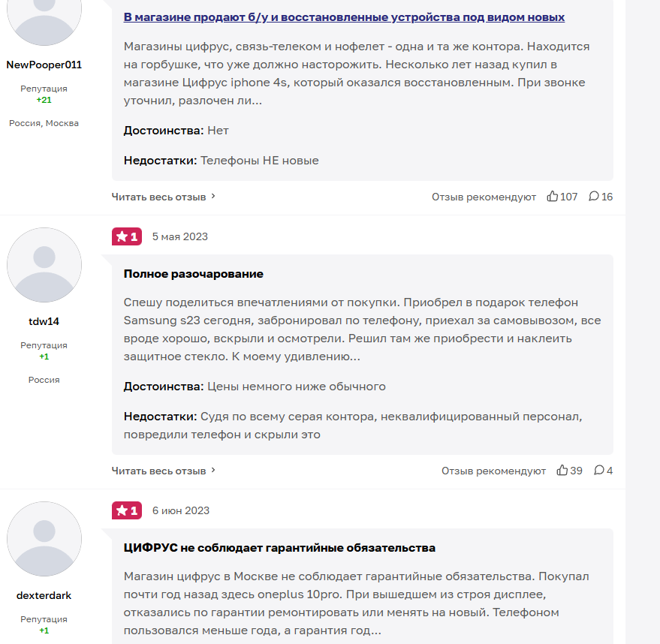Open NewPooper011's profile name
The height and width of the screenshot is (644, 660).
pyautogui.click(x=44, y=65)
